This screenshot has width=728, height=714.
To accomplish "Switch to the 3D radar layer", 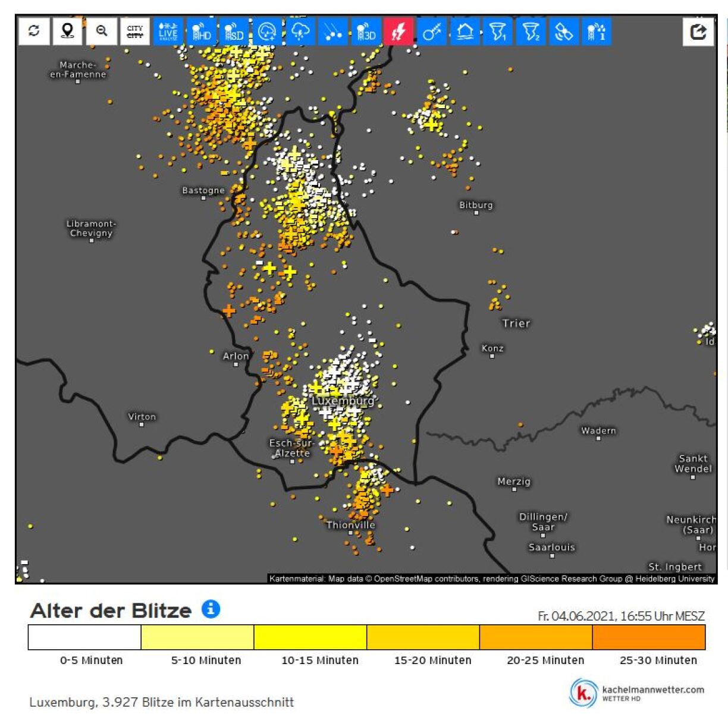I will pos(366,32).
